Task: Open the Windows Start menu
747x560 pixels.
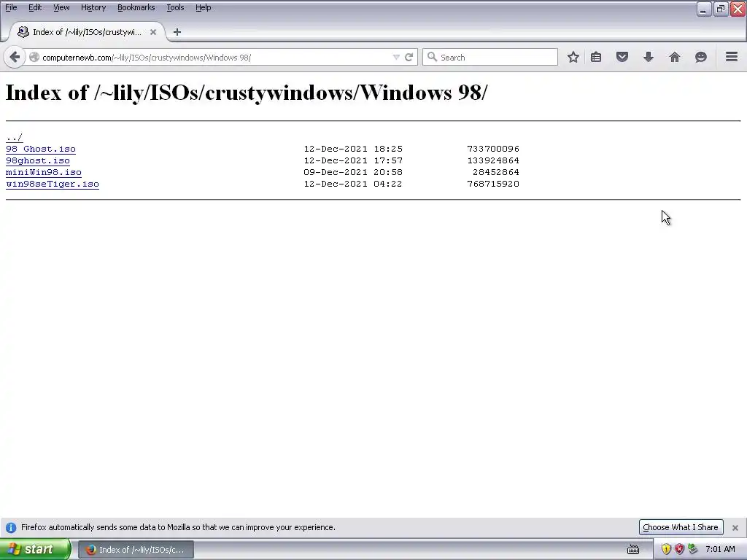Action: click(35, 550)
